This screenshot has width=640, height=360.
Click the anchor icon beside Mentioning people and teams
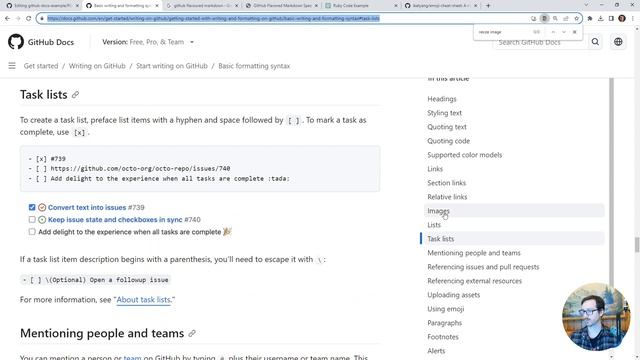[192, 333]
